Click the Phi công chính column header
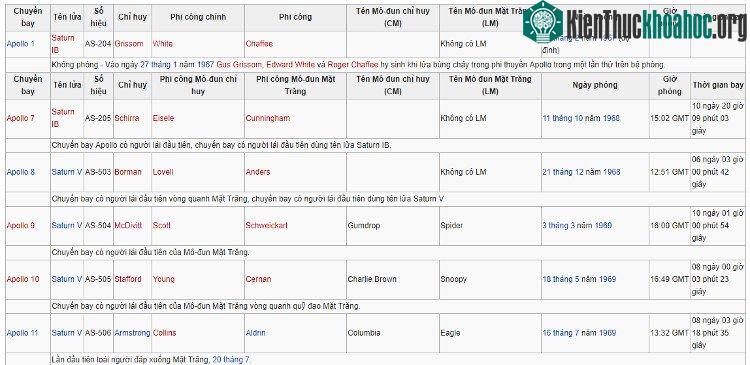750x365 pixels. (x=198, y=17)
